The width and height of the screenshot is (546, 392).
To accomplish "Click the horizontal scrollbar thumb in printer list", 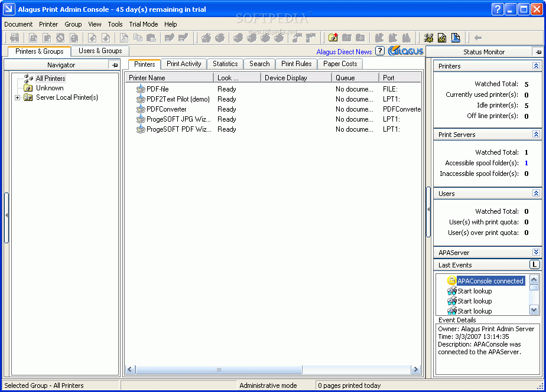I will tap(219, 370).
